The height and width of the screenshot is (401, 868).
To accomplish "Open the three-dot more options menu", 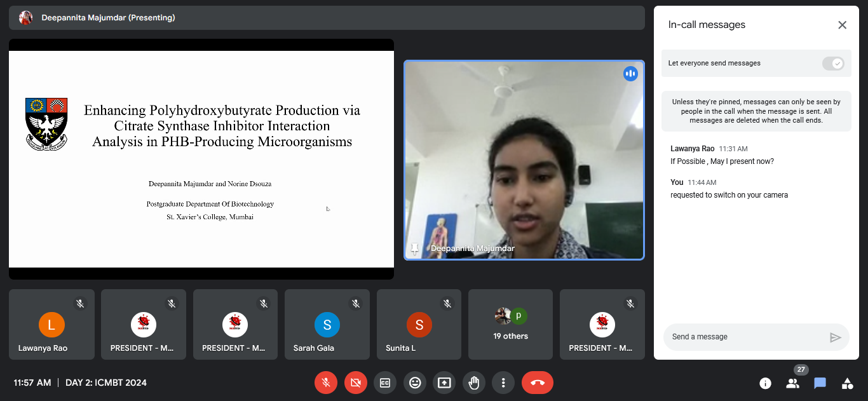I will coord(503,383).
